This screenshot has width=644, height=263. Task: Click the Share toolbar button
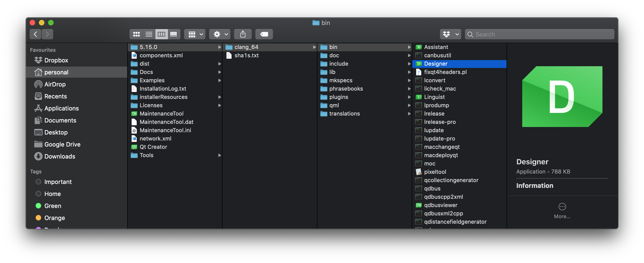tap(243, 34)
